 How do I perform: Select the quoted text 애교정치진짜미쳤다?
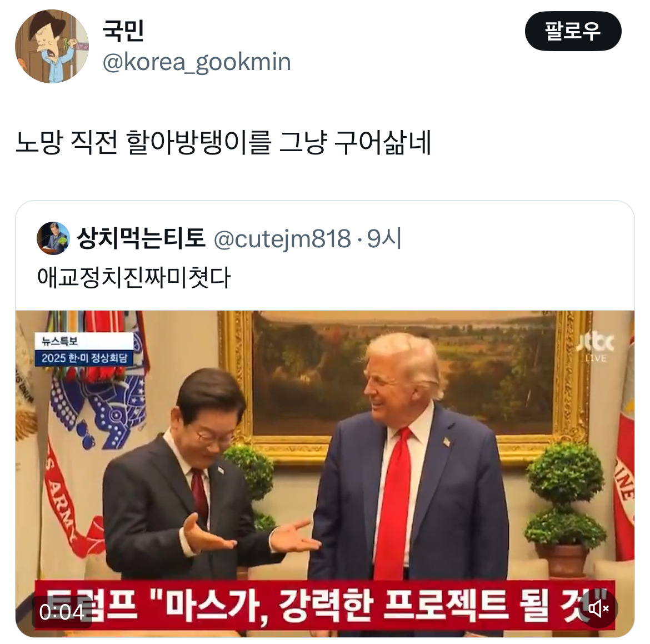(134, 277)
